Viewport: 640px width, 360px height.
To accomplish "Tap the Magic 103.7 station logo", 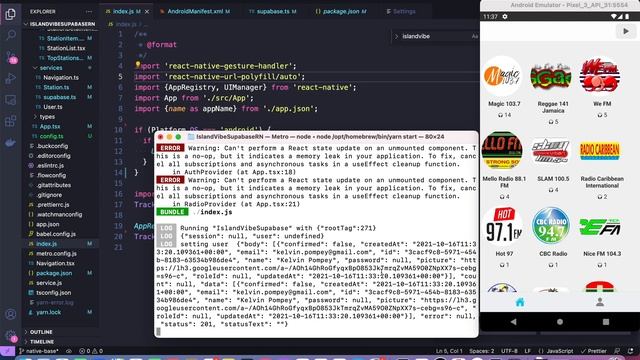I will tap(502, 76).
